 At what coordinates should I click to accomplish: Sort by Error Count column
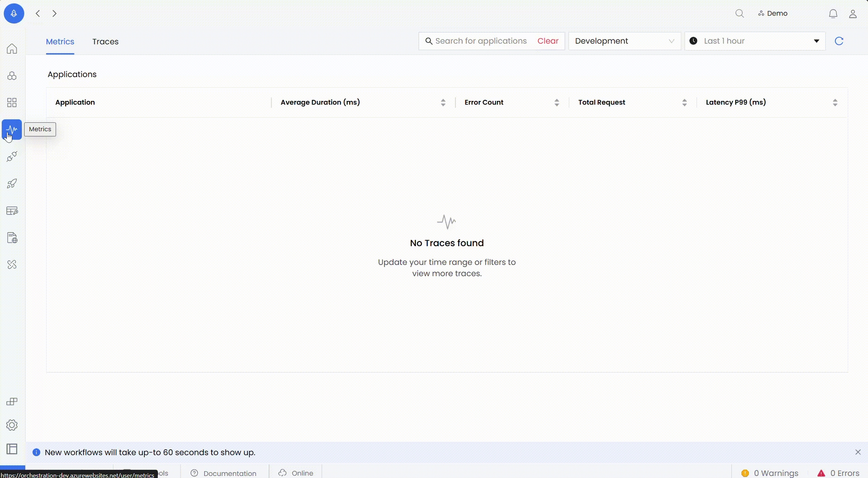[x=556, y=102]
